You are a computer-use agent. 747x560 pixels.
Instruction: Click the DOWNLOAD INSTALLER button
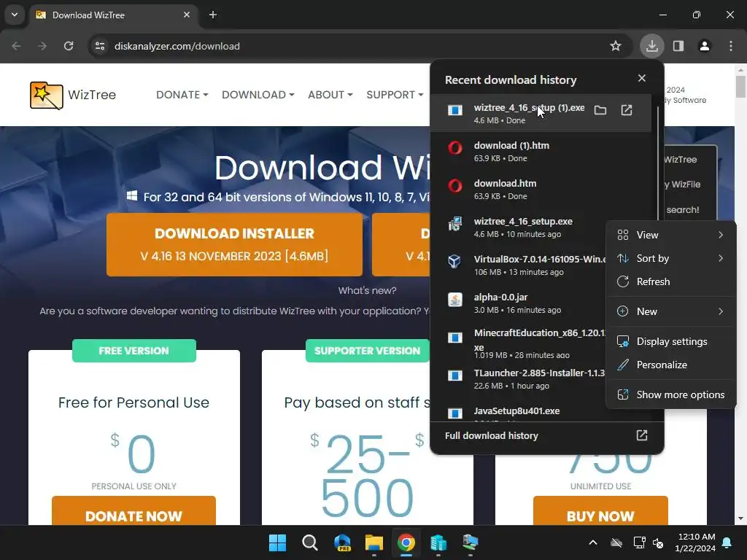[234, 245]
